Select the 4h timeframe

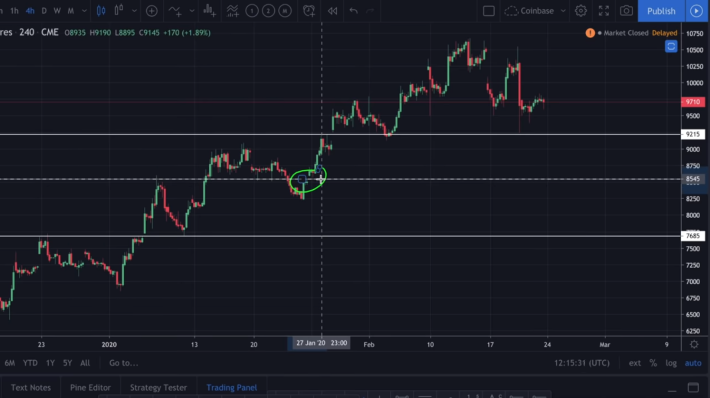click(30, 11)
